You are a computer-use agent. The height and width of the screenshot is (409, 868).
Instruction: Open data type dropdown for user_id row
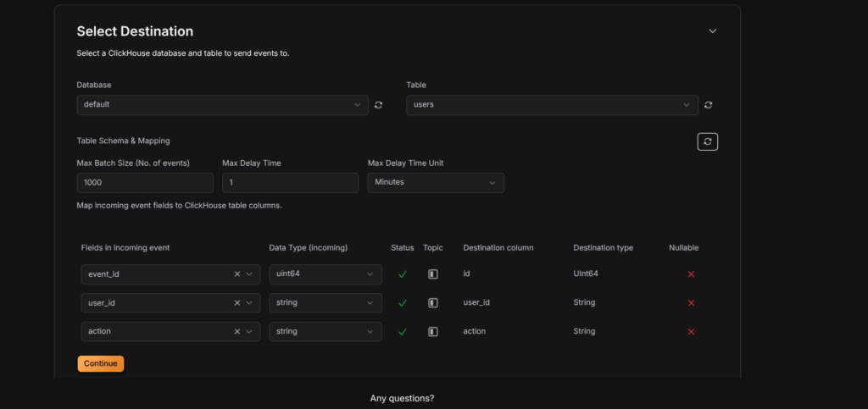pyautogui.click(x=325, y=302)
